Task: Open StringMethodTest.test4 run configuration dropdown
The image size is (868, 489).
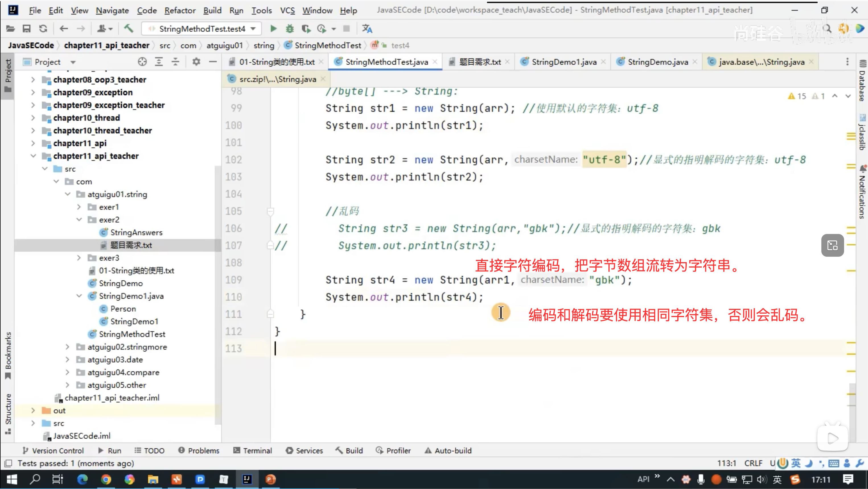Action: click(253, 29)
